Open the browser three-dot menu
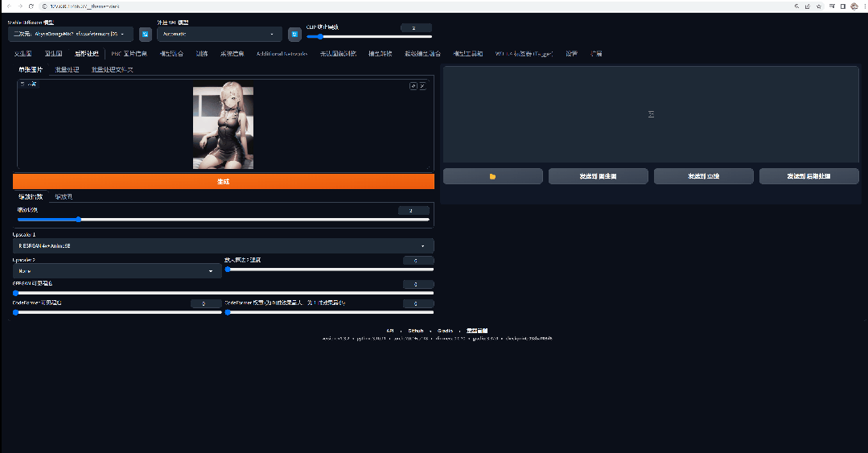Screen dimensions: 868x453 864,6
